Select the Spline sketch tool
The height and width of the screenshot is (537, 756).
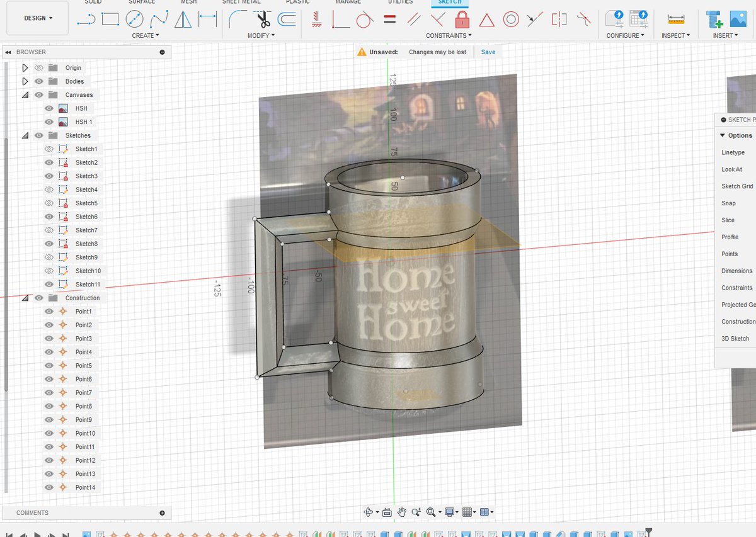(x=159, y=20)
